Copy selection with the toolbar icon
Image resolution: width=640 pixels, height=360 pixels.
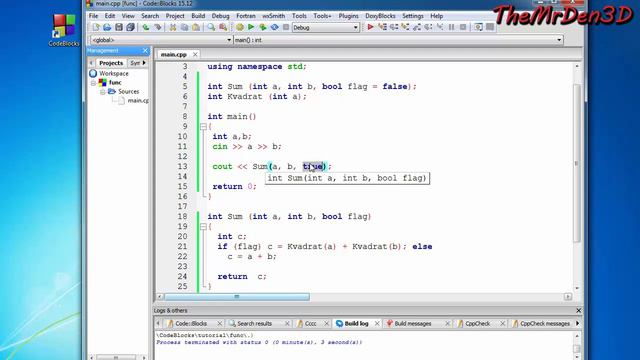click(184, 27)
